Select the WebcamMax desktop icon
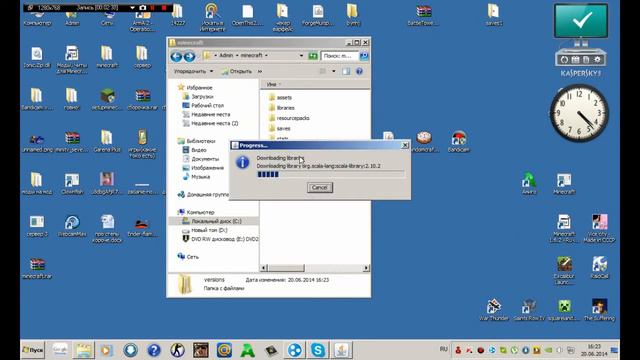Screen dimensions: 640x360 click(72, 226)
